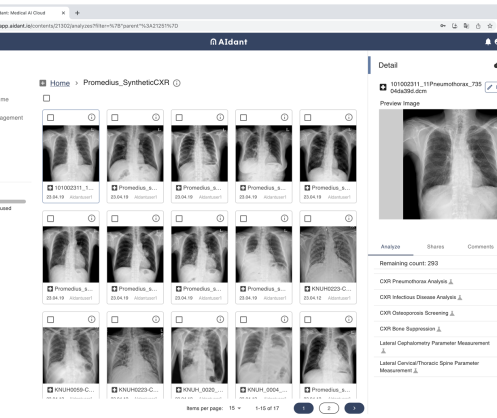Follow the Home breadcrumb link
This screenshot has height=418, width=497.
(x=60, y=83)
